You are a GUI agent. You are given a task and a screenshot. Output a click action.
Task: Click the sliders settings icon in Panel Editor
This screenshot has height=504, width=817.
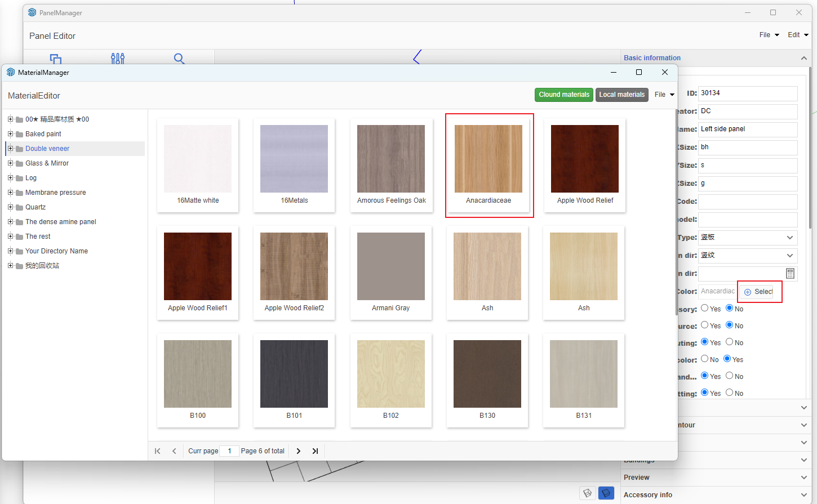click(x=118, y=59)
